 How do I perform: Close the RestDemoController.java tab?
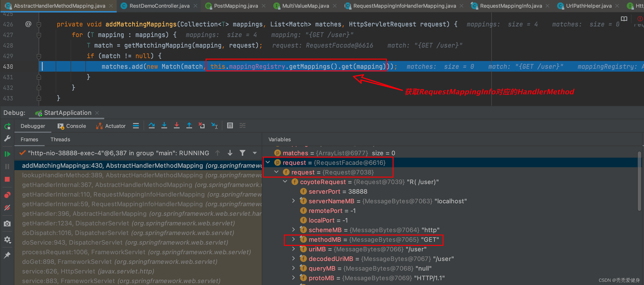coord(195,6)
